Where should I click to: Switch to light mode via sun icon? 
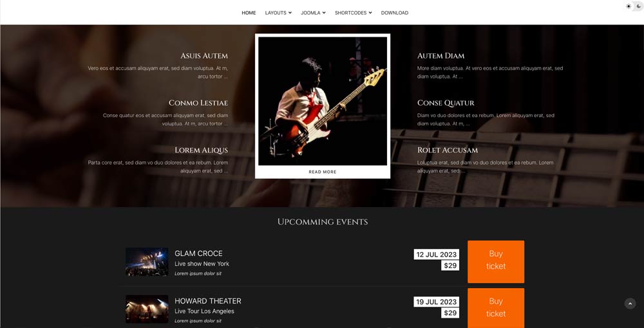pyautogui.click(x=629, y=6)
